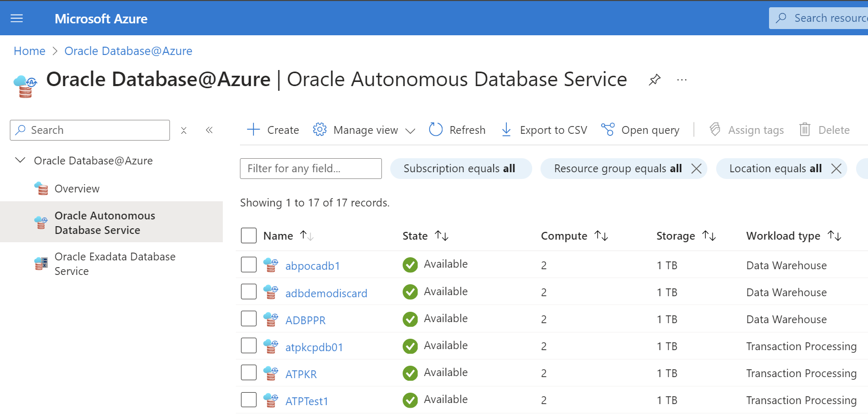Open the adbdemodiscard database link

pos(326,294)
